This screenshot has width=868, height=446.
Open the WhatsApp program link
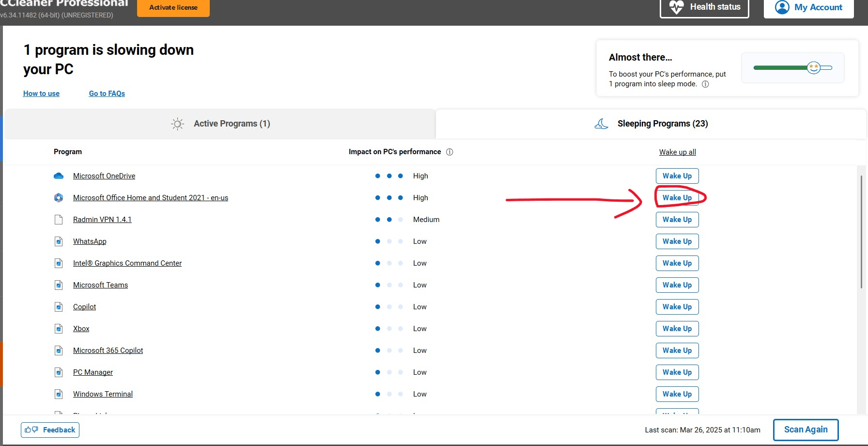tap(90, 241)
